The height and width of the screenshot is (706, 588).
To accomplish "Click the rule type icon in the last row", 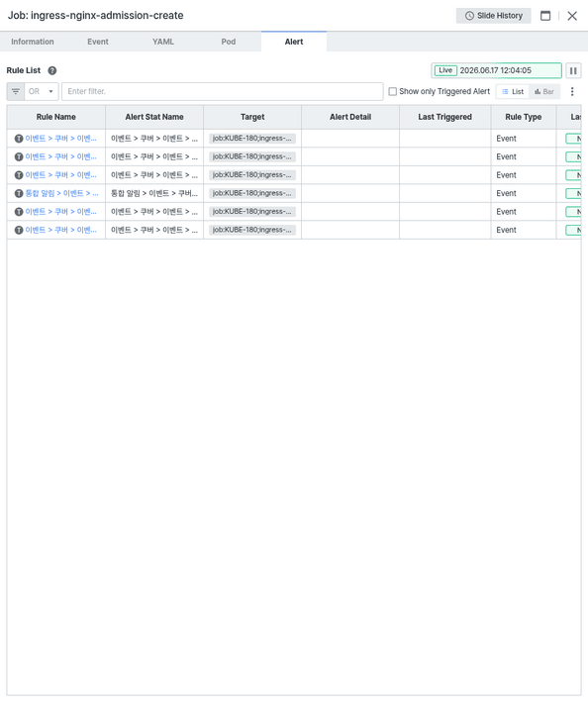I will [19, 230].
